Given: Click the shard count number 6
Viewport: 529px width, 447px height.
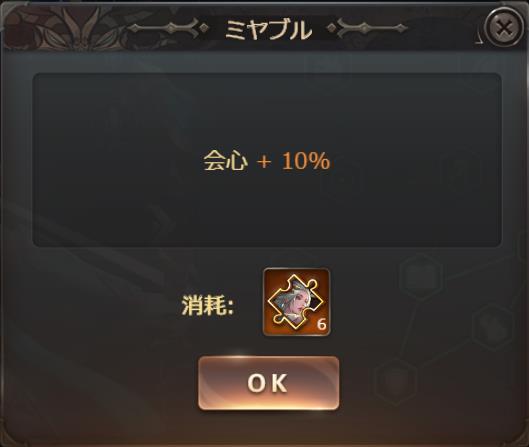Looking at the screenshot, I should tap(322, 325).
